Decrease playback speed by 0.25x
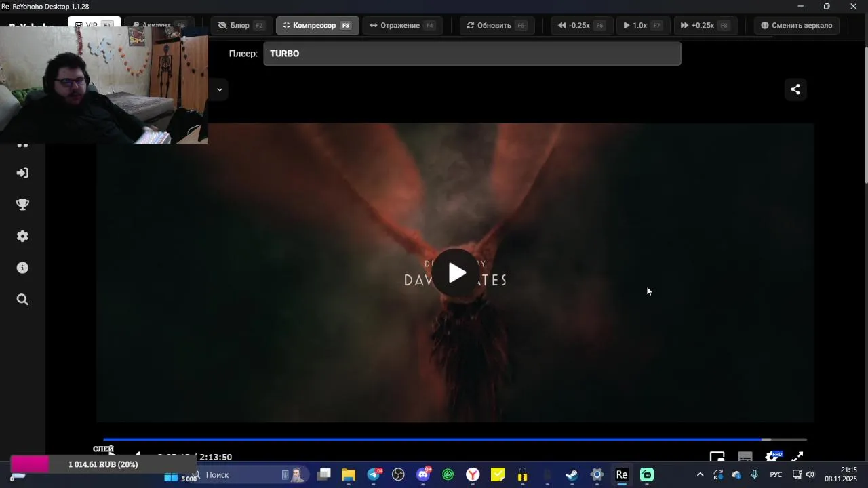This screenshot has width=868, height=488. tap(582, 26)
